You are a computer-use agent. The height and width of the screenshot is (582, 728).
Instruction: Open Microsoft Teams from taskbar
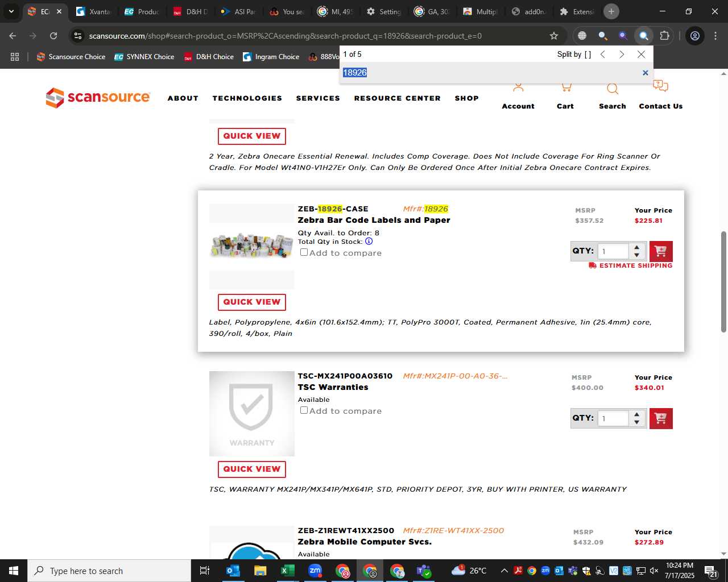click(424, 571)
